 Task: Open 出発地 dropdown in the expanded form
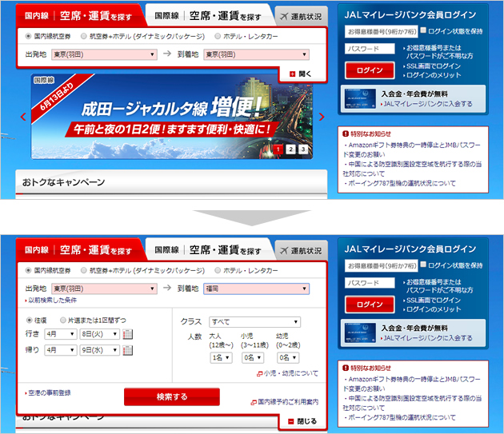point(104,289)
